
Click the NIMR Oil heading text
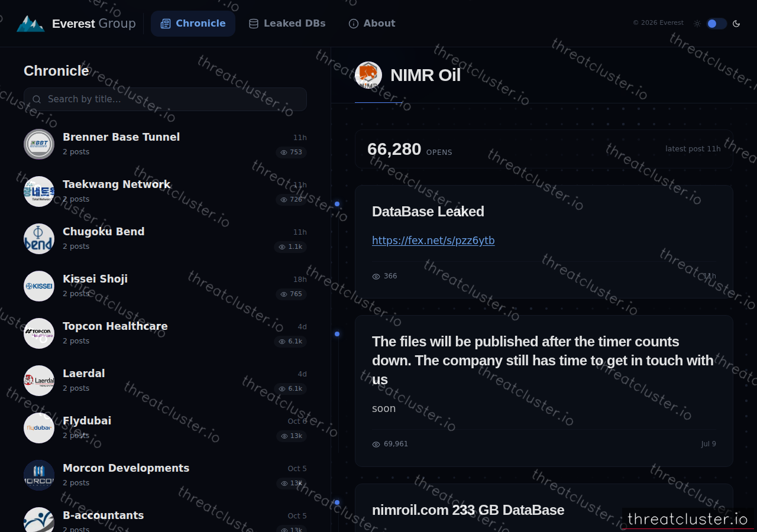425,76
